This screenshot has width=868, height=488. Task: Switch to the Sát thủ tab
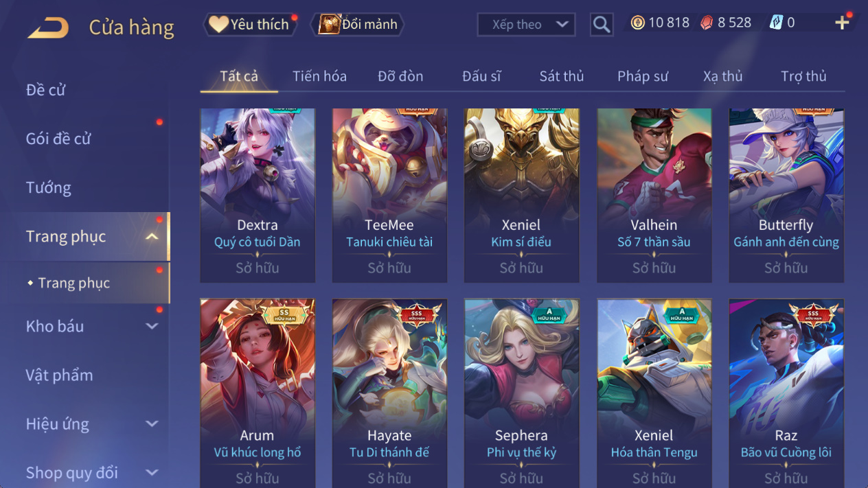(x=561, y=76)
